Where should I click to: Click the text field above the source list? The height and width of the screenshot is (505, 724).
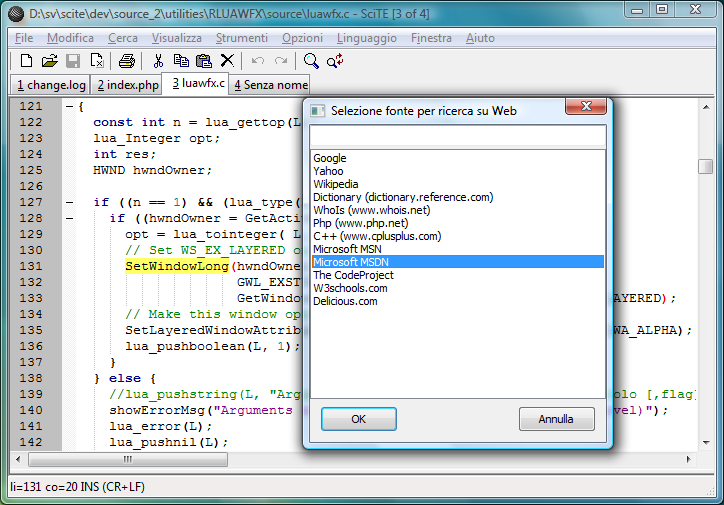click(x=457, y=136)
